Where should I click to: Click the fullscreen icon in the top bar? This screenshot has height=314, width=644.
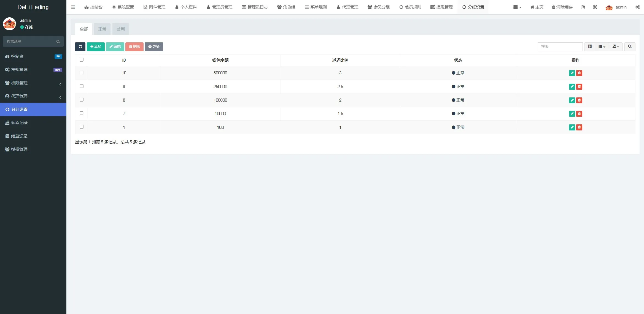[595, 7]
